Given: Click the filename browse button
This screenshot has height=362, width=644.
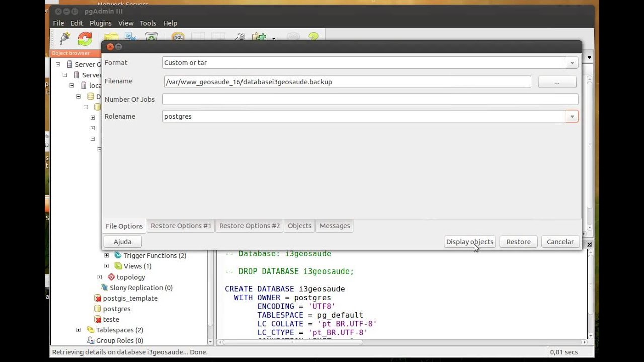Looking at the screenshot, I should click(x=557, y=82).
